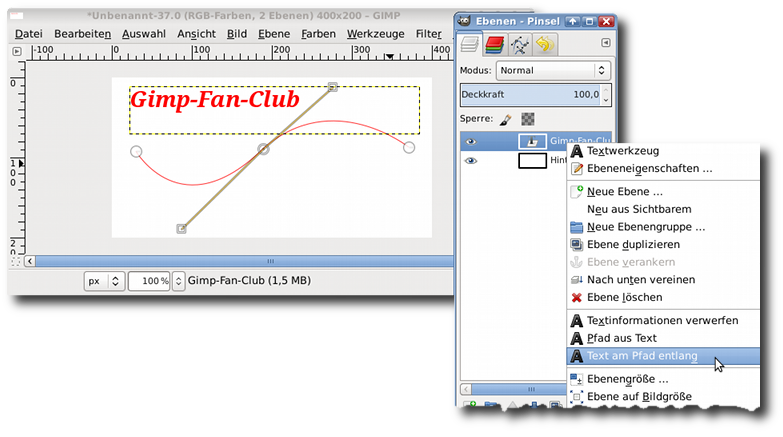The image size is (783, 437).
Task: Click the layers dock horizontal scrollbar
Action: point(519,389)
